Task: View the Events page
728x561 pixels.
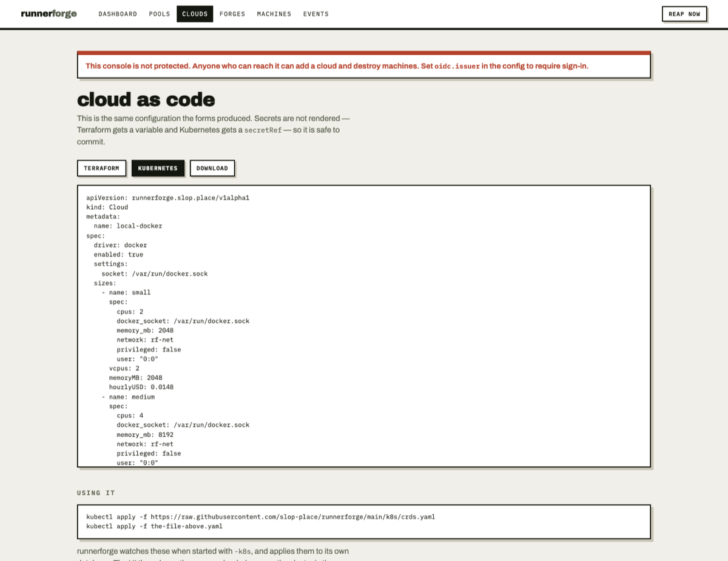Action: [316, 14]
